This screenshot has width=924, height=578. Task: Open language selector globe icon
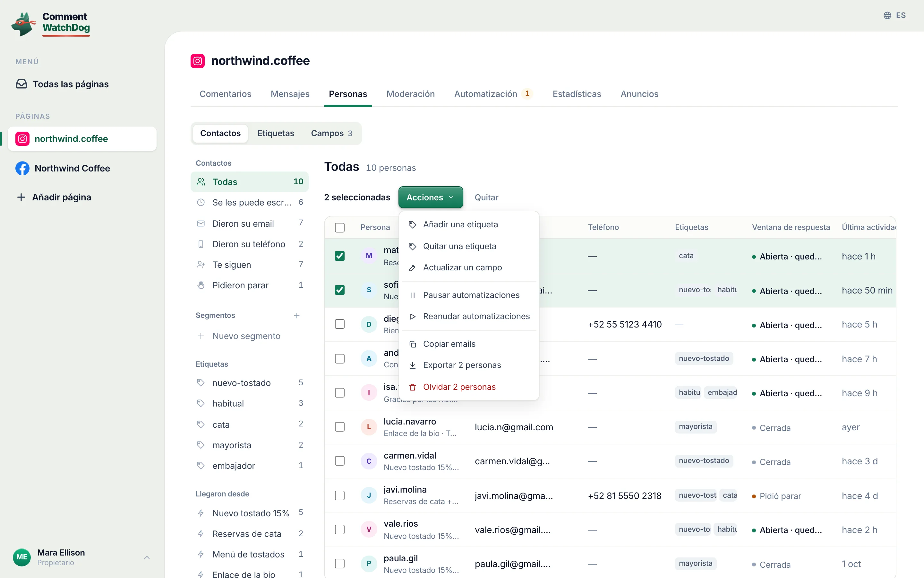click(x=887, y=15)
